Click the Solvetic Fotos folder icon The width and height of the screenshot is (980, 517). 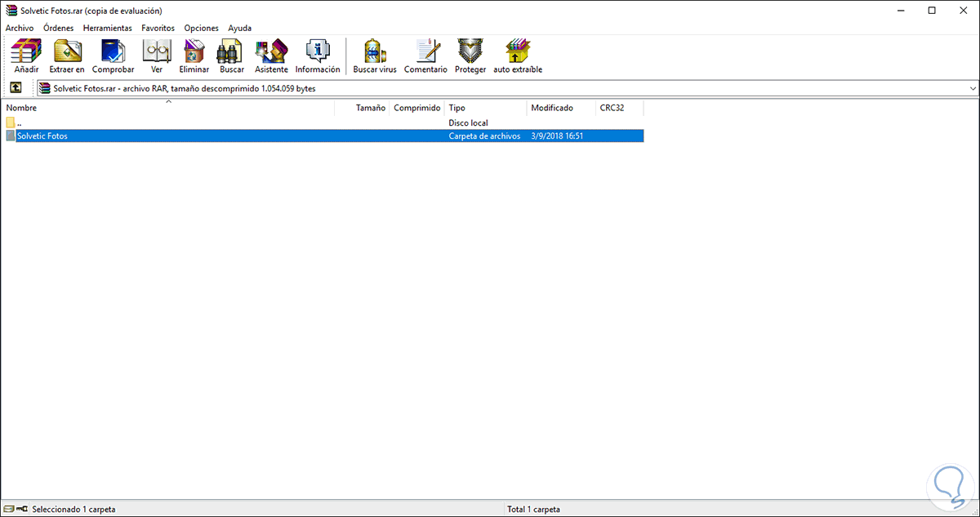[11, 136]
